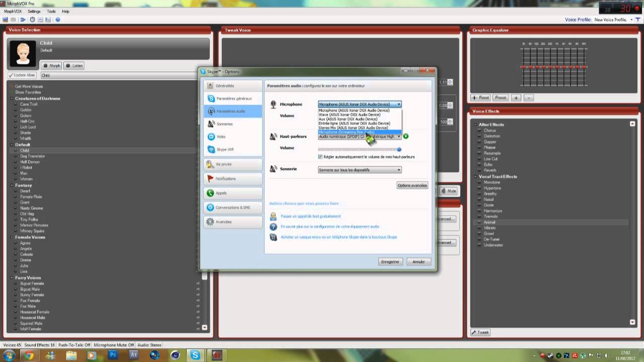The height and width of the screenshot is (362, 644).
Task: Open the Settings menu
Action: pos(34,11)
